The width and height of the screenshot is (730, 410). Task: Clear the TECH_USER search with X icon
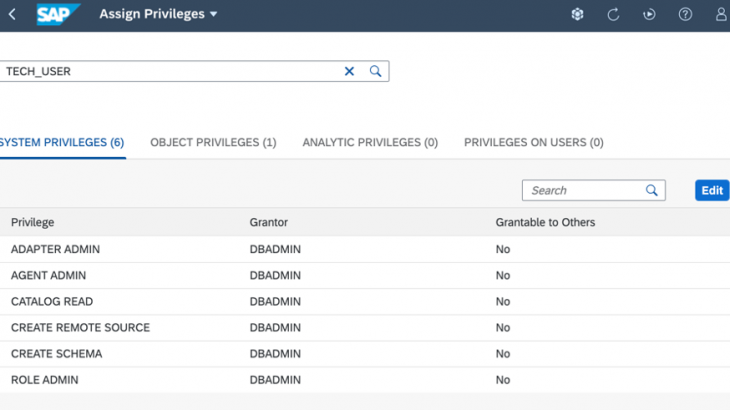[x=350, y=71]
